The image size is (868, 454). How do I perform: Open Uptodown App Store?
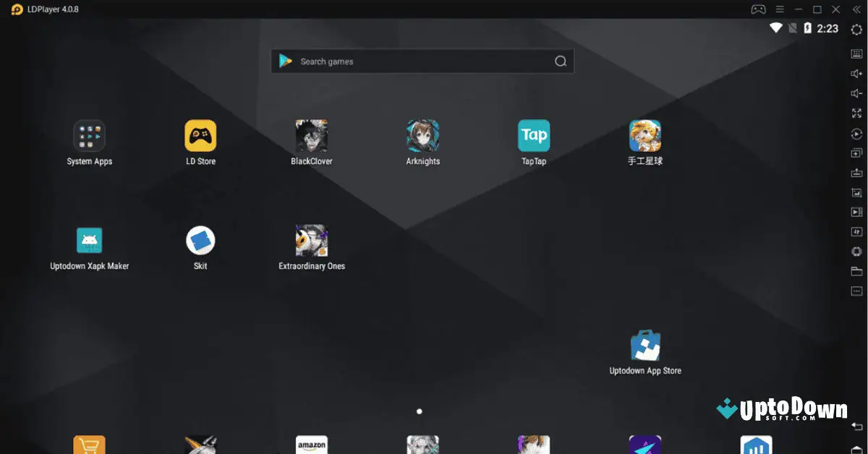click(x=644, y=346)
